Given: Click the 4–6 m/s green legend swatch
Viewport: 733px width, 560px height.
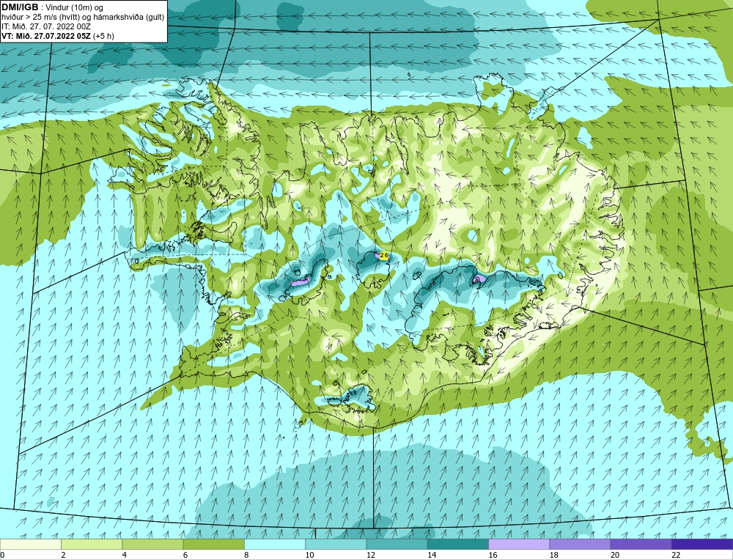Looking at the screenshot, I should [153, 545].
